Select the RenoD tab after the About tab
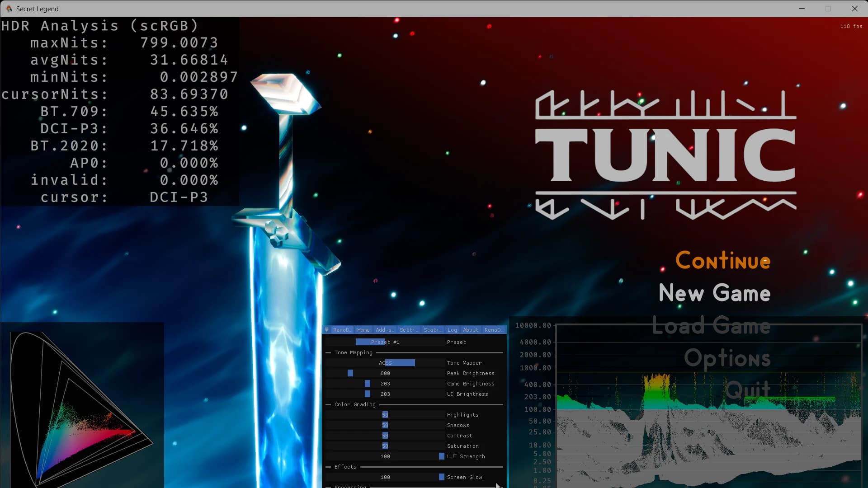868x488 pixels. pos(493,330)
